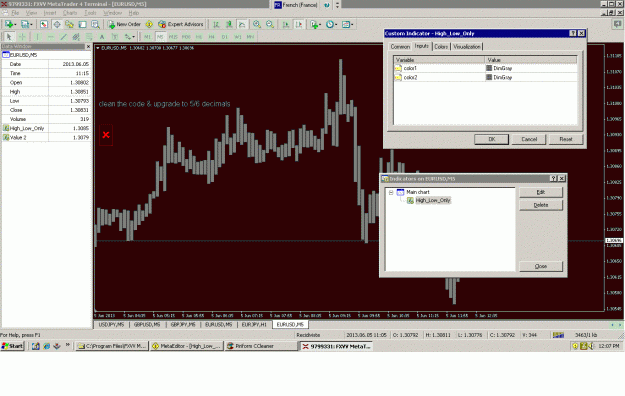The height and width of the screenshot is (396, 625).
Task: Click the New Order button
Action: pos(124,24)
